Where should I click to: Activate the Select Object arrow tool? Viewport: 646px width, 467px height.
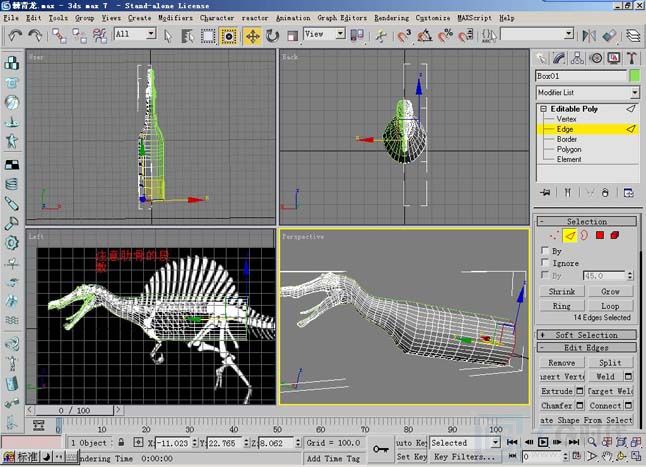[x=167, y=36]
